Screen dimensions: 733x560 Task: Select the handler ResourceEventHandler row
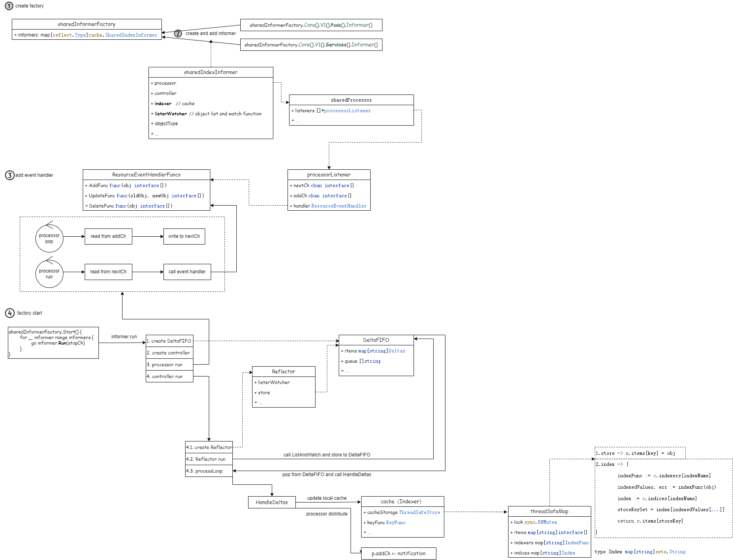coord(329,206)
